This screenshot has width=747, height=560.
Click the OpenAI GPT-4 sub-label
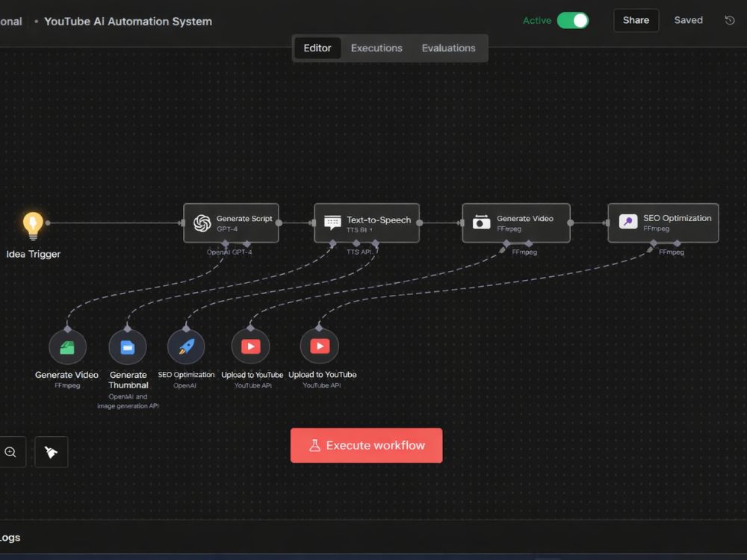point(229,252)
